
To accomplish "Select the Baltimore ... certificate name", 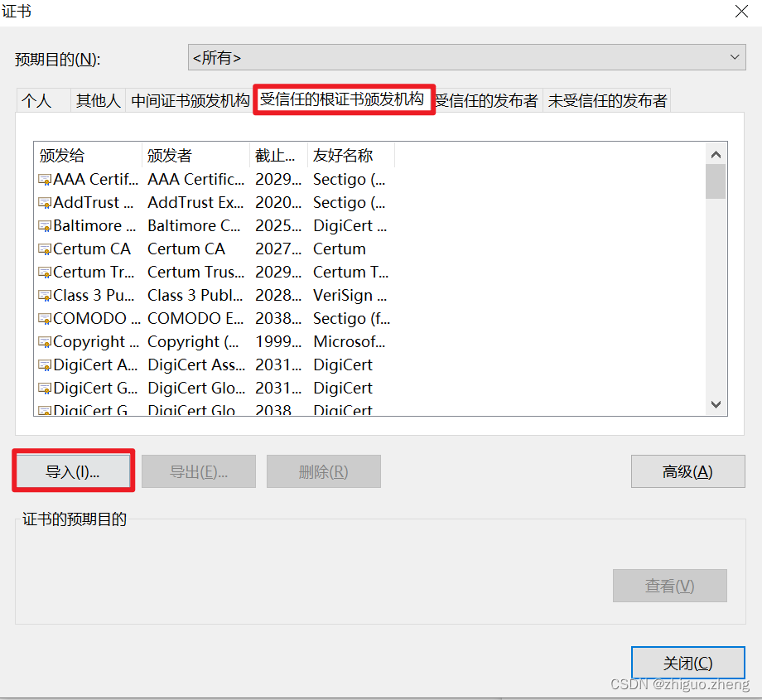I will coord(94,225).
